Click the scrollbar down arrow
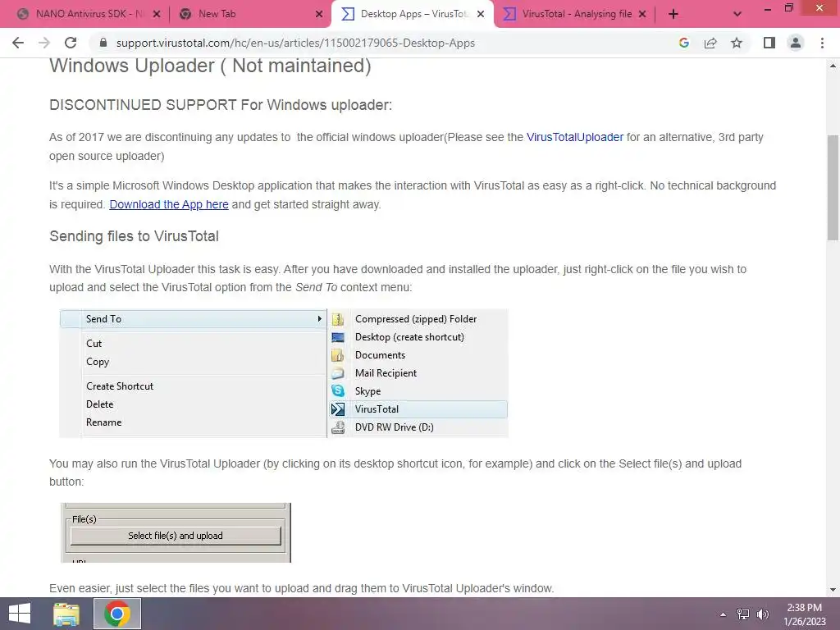This screenshot has height=630, width=840. tap(833, 590)
